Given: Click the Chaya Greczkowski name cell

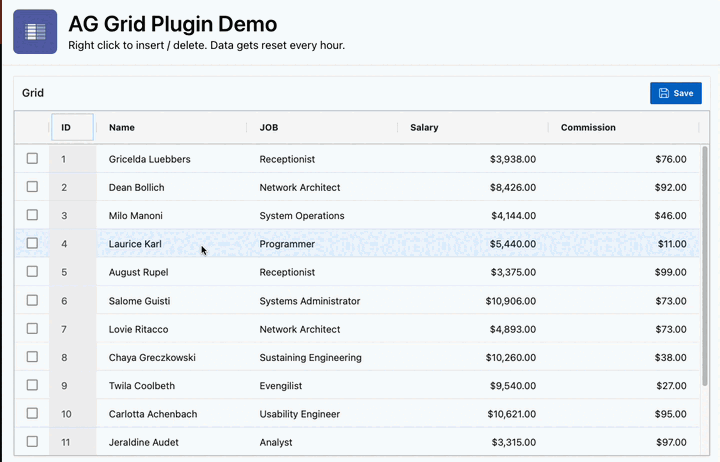Looking at the screenshot, I should coord(172,357).
